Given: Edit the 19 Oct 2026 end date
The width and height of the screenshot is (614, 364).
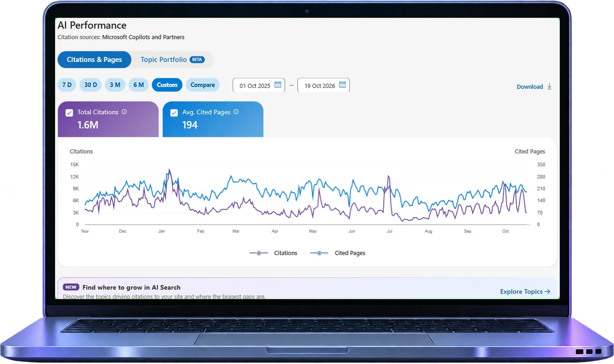Looking at the screenshot, I should pos(323,85).
